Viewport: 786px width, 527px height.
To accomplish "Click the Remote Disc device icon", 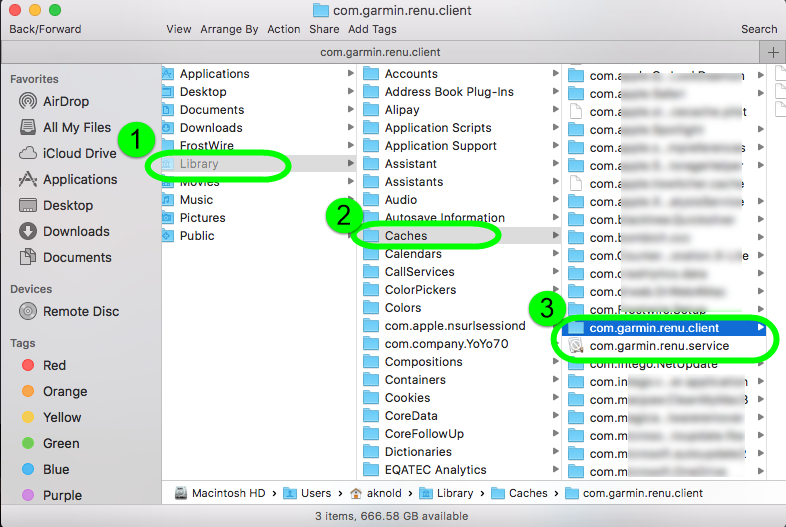I will [27, 311].
